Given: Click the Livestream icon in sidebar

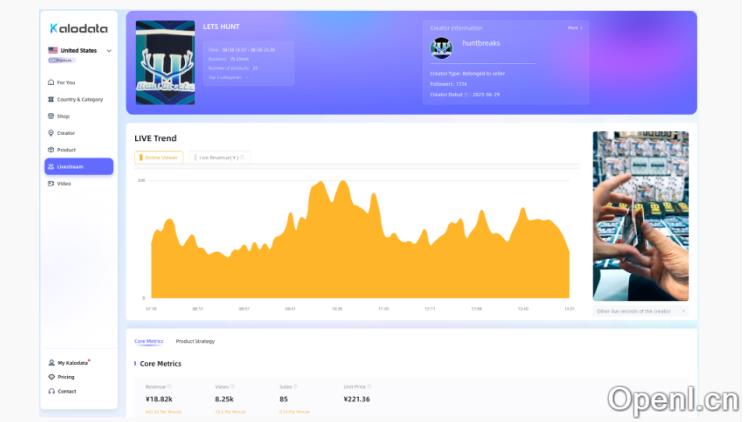Looking at the screenshot, I should (51, 167).
